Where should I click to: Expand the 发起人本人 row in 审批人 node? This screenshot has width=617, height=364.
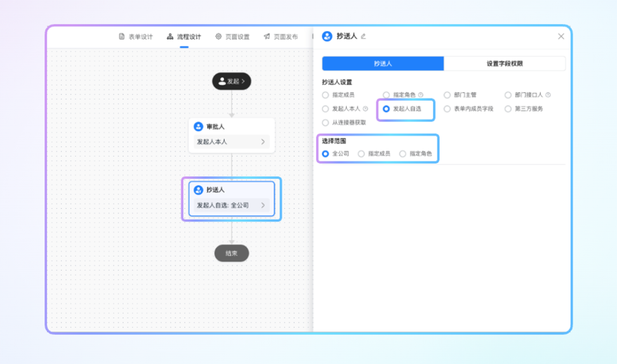[263, 142]
